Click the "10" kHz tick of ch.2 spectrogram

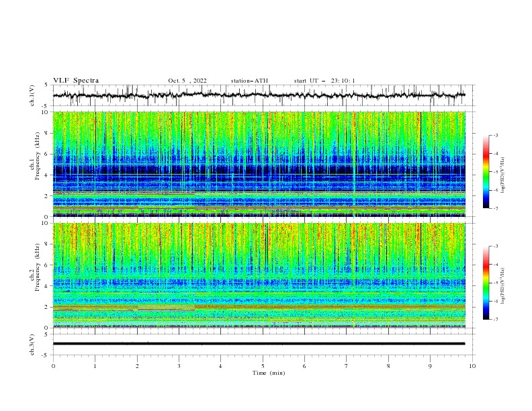45,223
